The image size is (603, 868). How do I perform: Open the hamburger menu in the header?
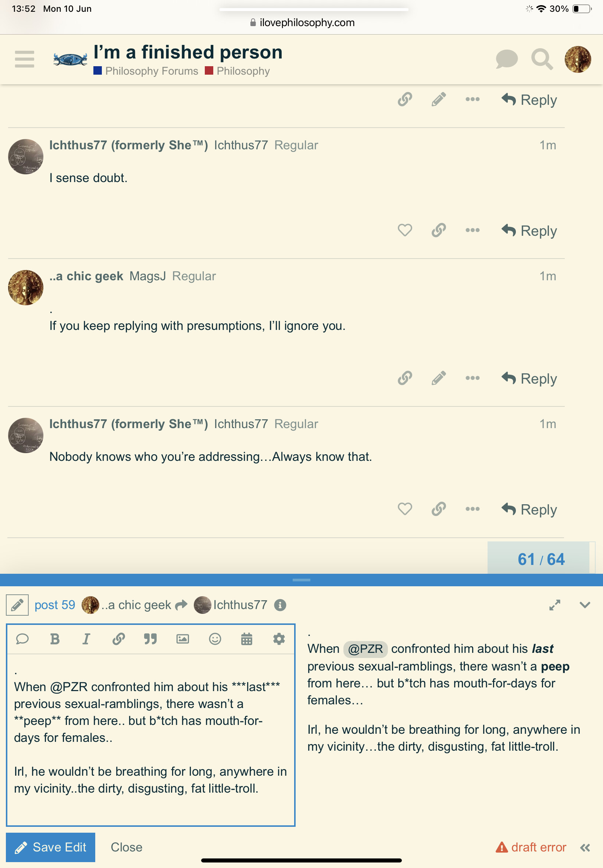point(25,59)
